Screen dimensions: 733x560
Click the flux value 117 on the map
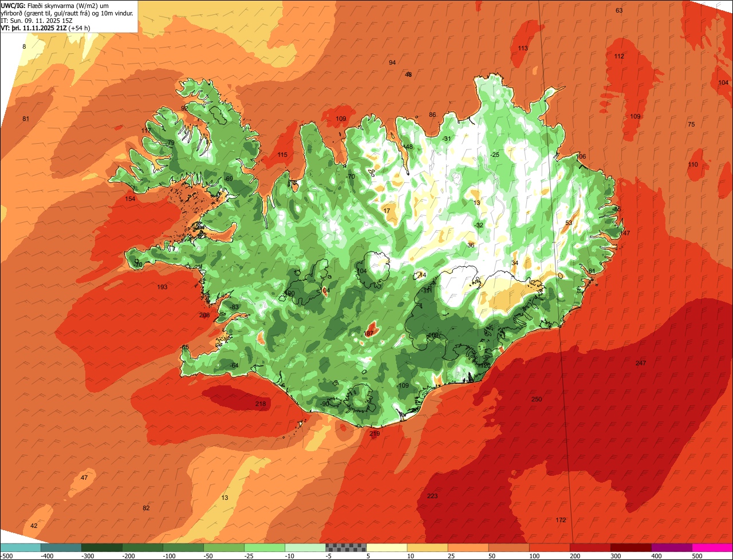tap(146, 131)
